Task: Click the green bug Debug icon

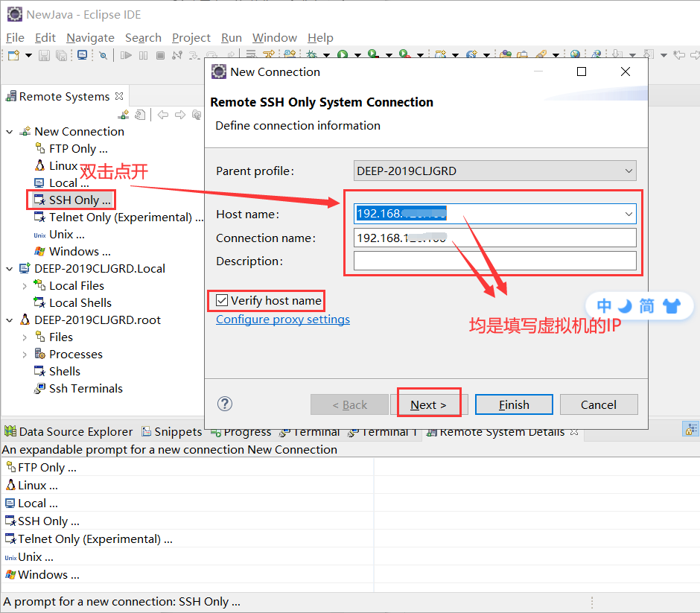Action: pos(311,54)
